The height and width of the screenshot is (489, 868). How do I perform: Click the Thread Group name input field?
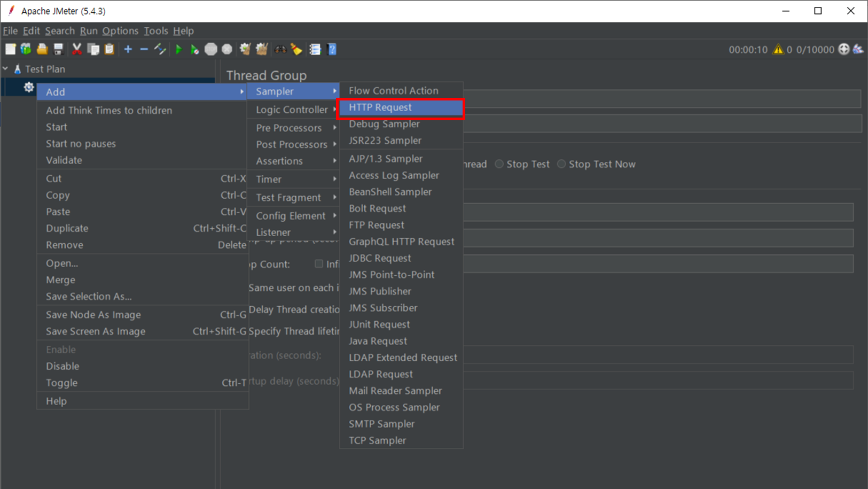coord(662,98)
